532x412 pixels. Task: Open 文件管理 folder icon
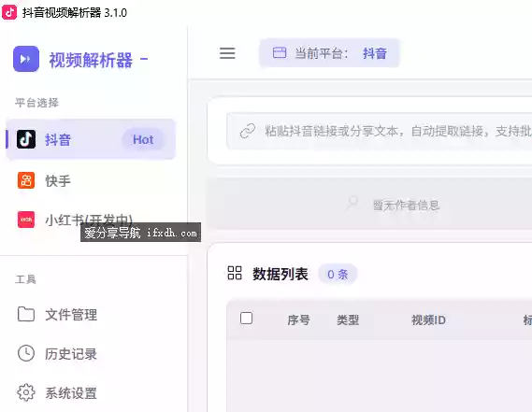point(26,314)
